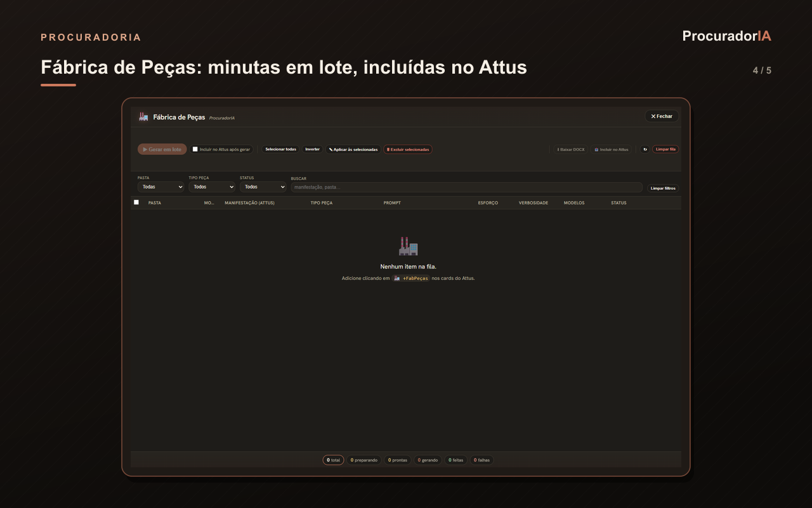Select the '0 feitas' status chip

click(x=455, y=460)
